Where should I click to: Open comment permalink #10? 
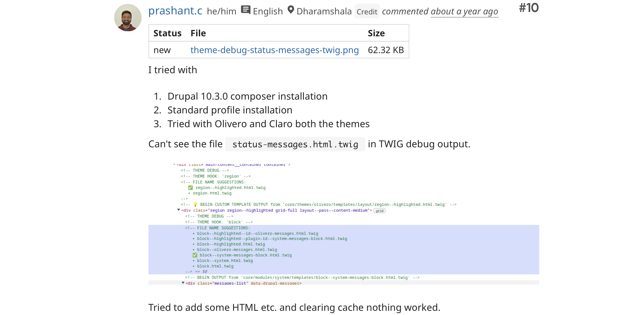(x=529, y=8)
